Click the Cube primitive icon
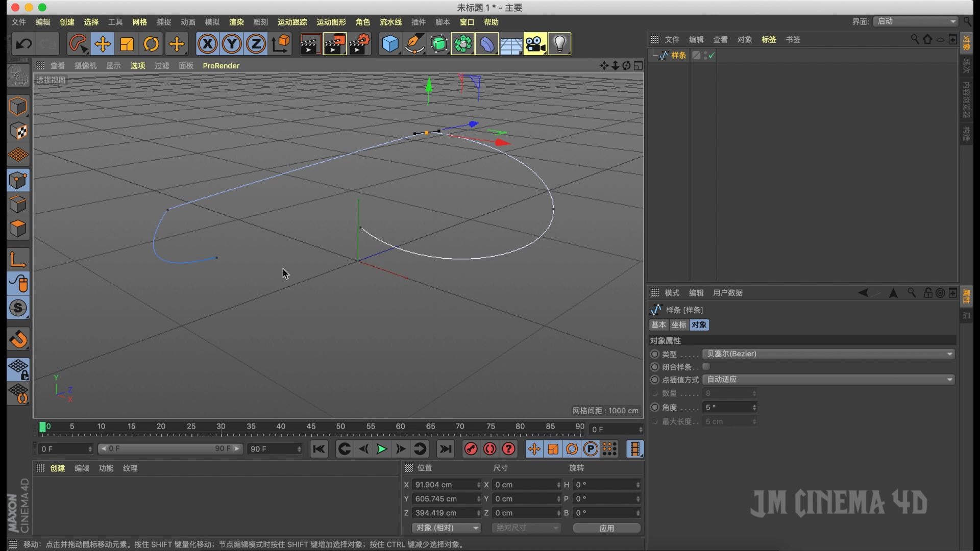This screenshot has width=980, height=551. click(x=390, y=44)
